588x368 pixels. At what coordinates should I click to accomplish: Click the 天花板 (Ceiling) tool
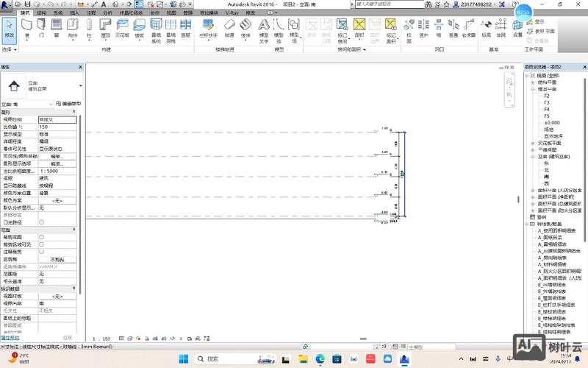(122, 28)
